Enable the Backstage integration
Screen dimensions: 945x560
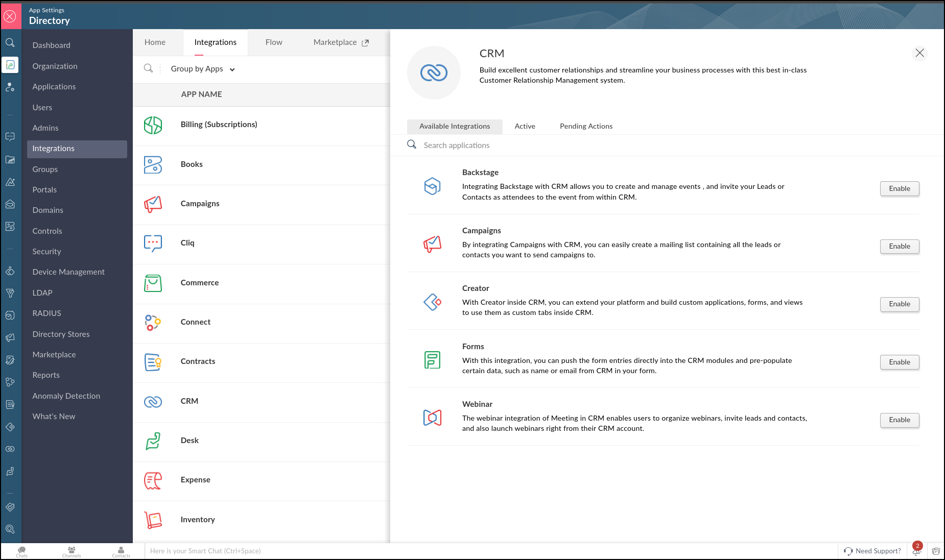click(x=899, y=188)
